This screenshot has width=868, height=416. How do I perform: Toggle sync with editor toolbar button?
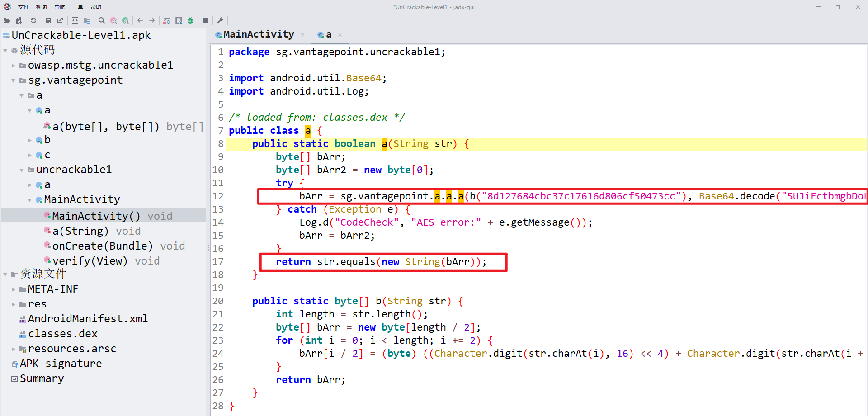(75, 20)
